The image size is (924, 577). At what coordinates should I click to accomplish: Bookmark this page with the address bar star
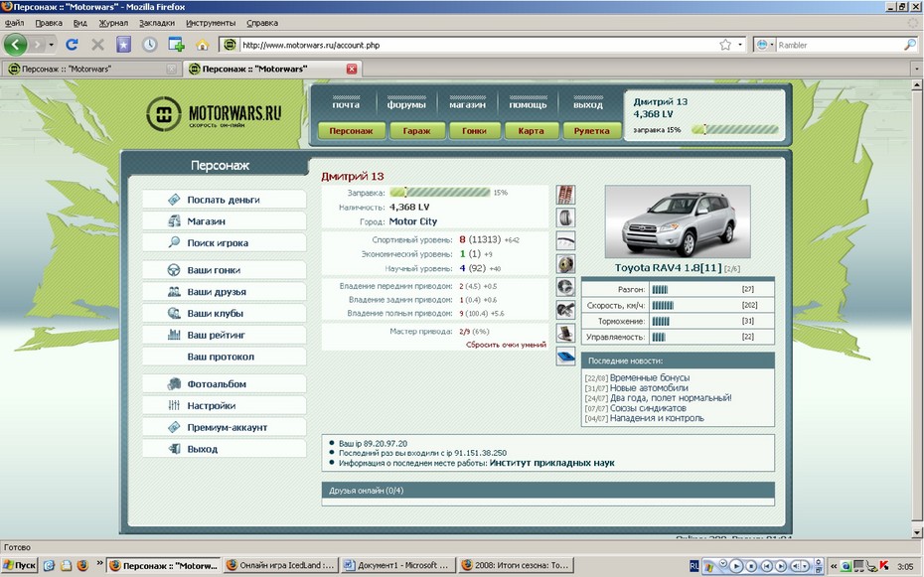(x=725, y=45)
